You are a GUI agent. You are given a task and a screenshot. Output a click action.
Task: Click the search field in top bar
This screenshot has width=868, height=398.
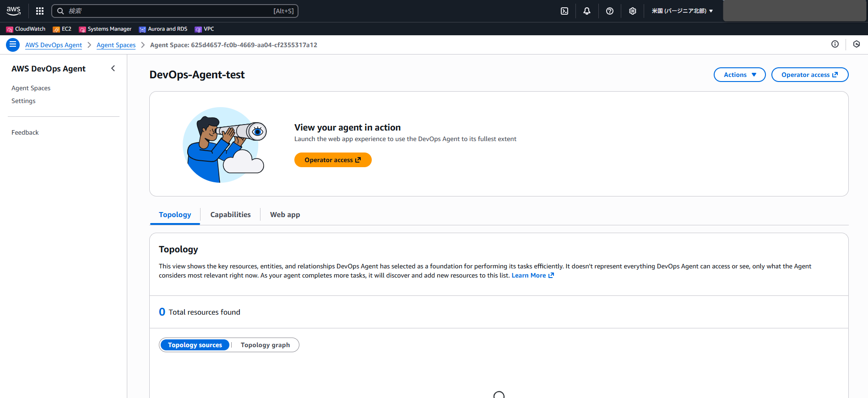click(175, 11)
